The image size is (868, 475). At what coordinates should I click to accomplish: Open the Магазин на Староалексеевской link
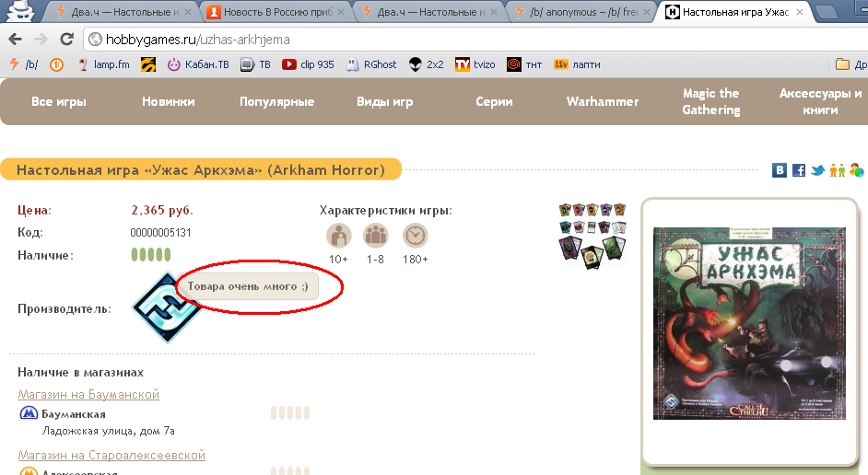click(x=111, y=455)
